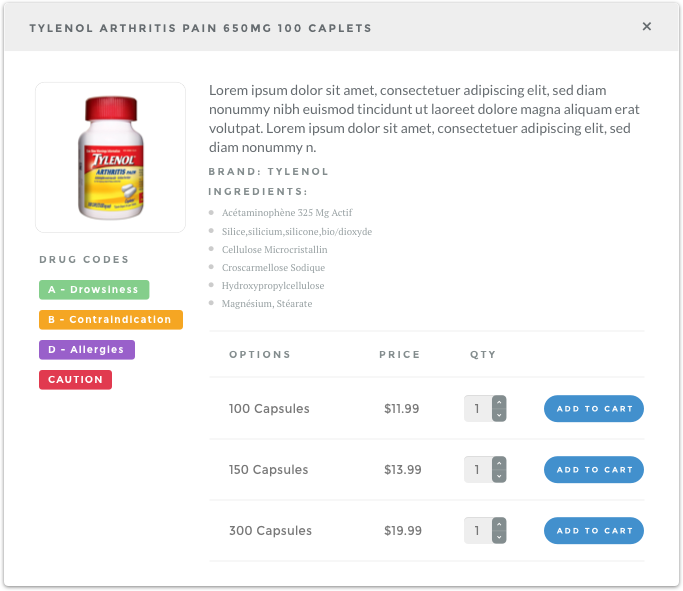
Task: Select the green A - Drowsiness tag
Action: [x=94, y=290]
